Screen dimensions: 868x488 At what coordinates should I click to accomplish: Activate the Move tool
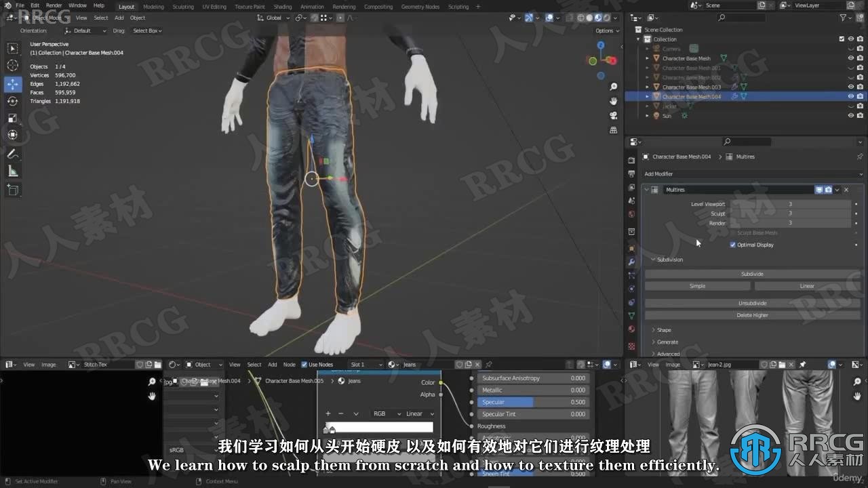[x=13, y=84]
